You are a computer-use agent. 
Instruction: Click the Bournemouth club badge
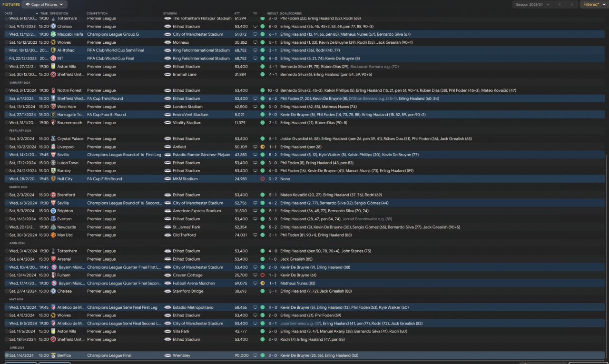click(53, 123)
